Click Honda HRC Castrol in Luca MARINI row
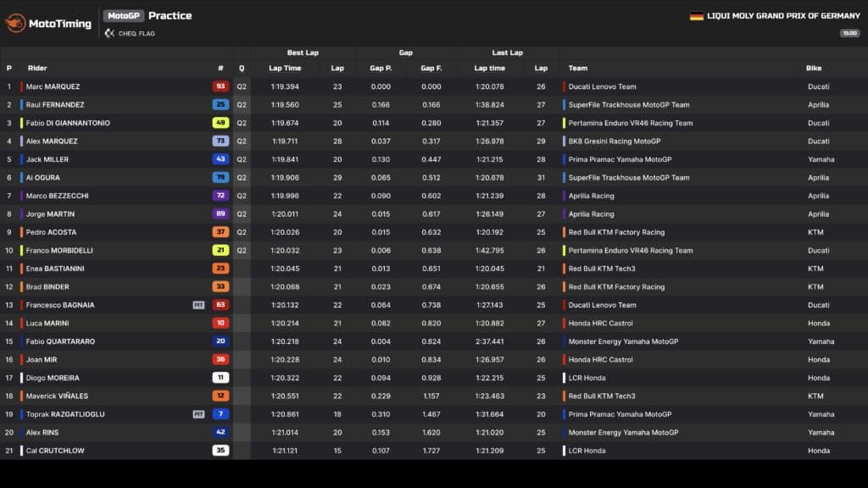868x488 pixels. pos(600,323)
